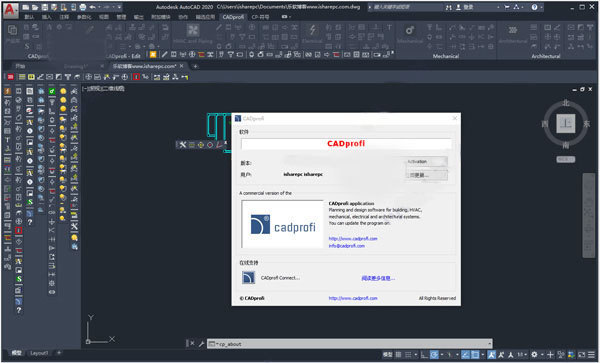Open the snap mode dropdown arrow in status bar

416,355
